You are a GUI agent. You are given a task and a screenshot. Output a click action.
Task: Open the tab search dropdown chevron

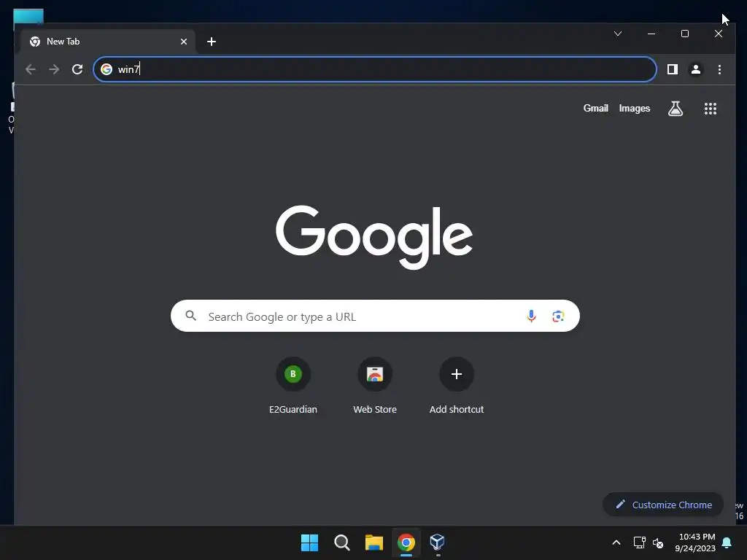coord(618,34)
